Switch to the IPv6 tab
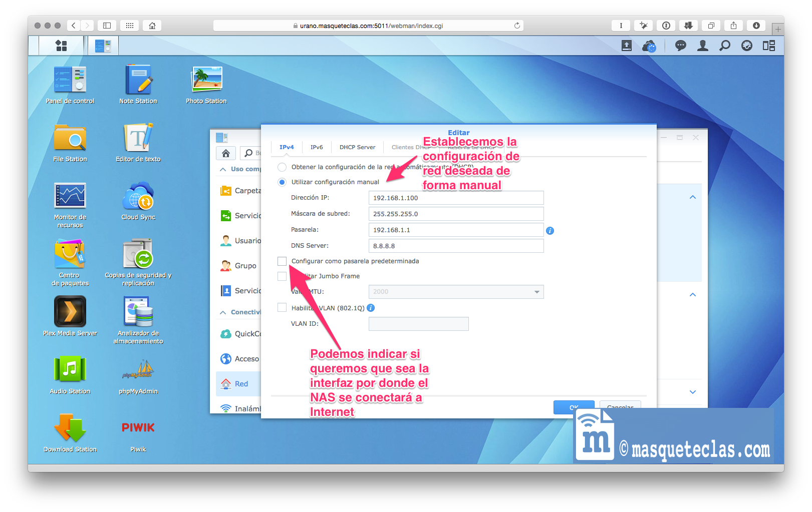 (x=317, y=147)
